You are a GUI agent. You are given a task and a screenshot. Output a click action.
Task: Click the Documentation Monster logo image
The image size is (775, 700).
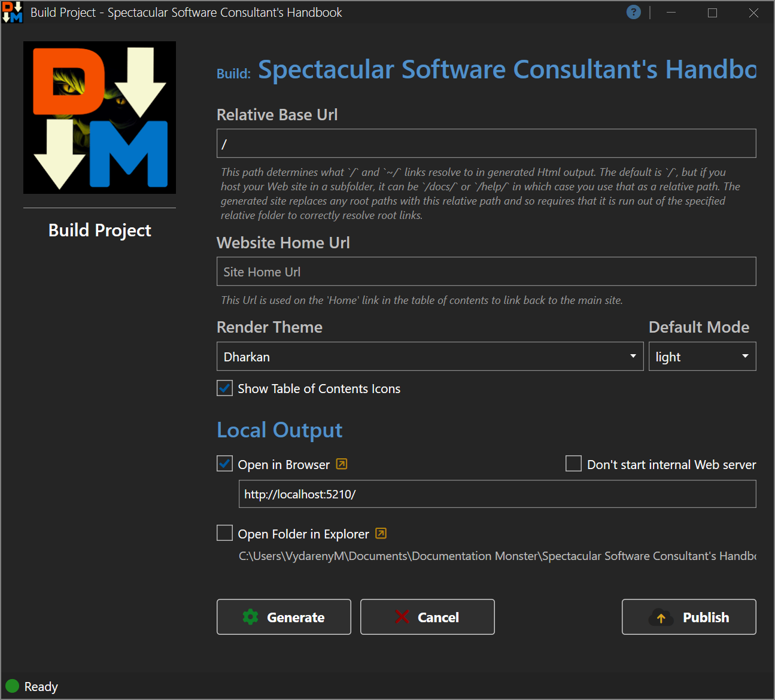tap(99, 117)
